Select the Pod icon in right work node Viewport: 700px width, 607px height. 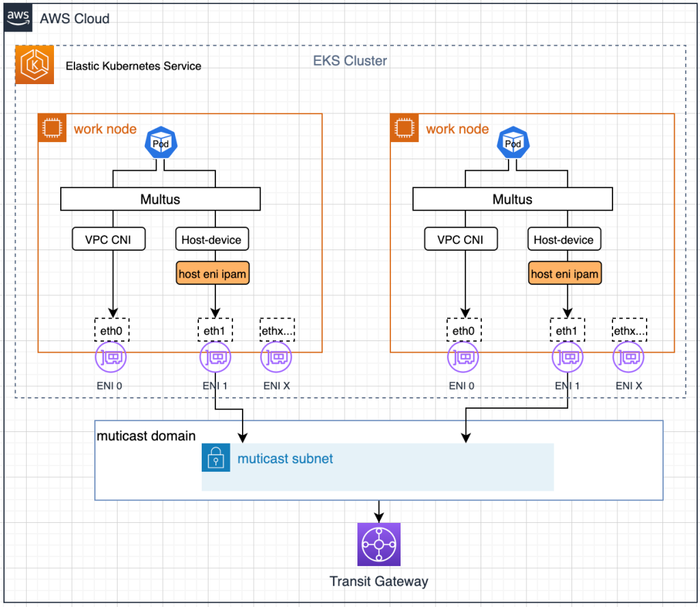[513, 143]
